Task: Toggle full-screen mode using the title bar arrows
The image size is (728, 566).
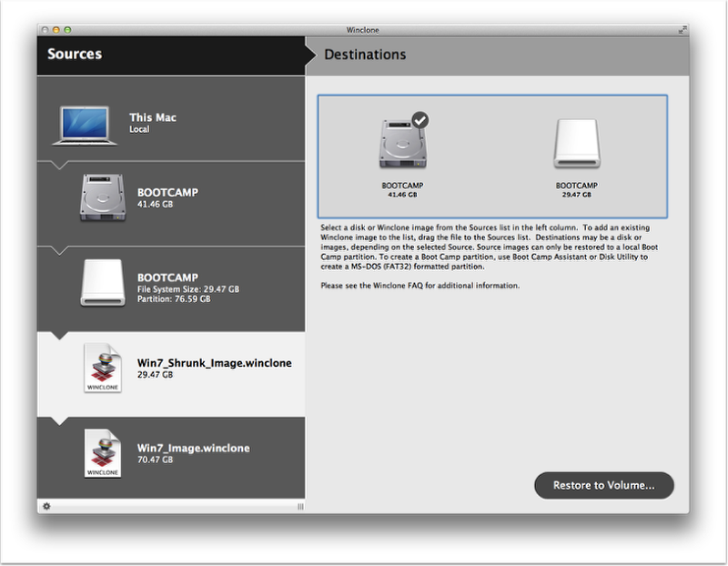Action: point(682,29)
